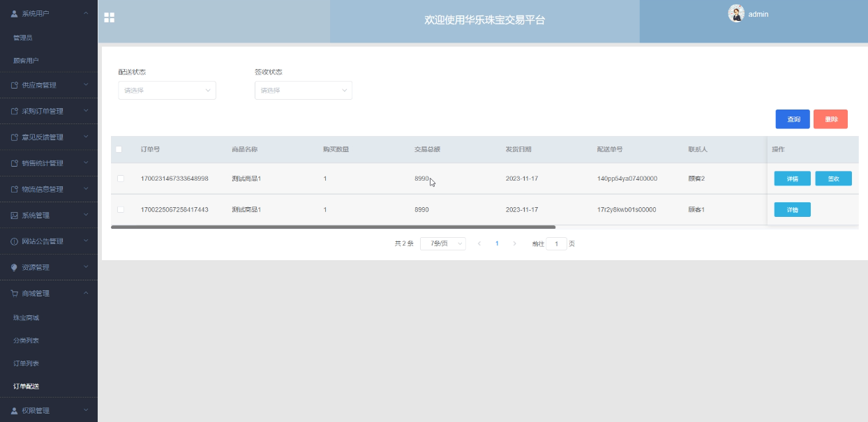Select checkbox for order 1700231467333648998
The height and width of the screenshot is (422, 868).
(121, 179)
